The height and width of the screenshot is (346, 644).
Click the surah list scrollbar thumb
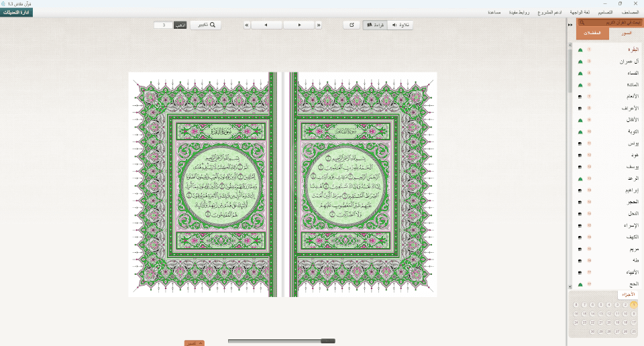click(570, 70)
